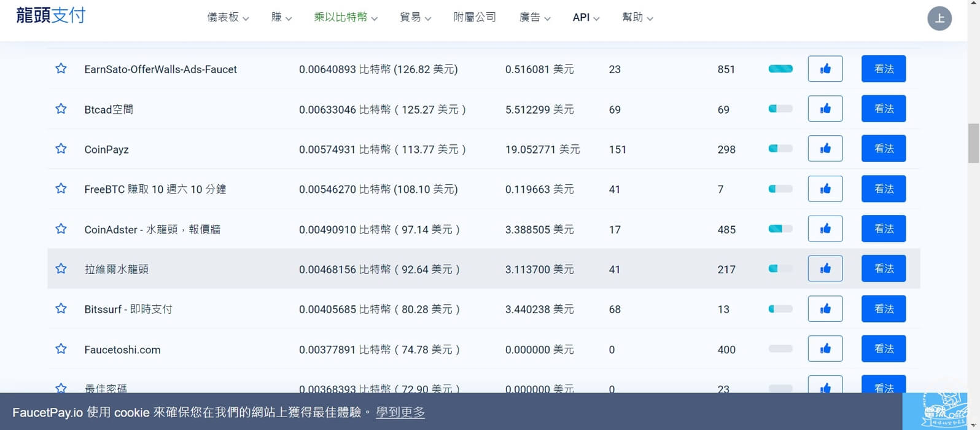Click value 0.00640893 比特幣 (126.82 美元)
The image size is (980, 430).
378,69
